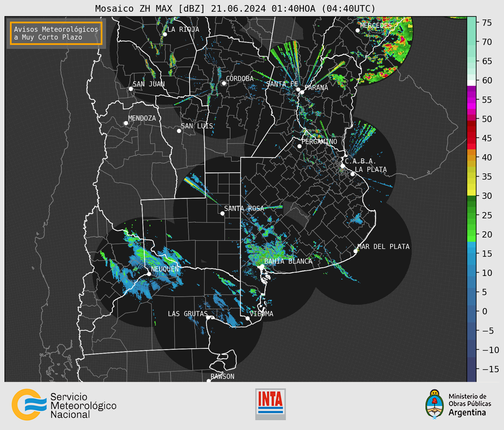Select the Paraná marker dot
This screenshot has height=430, width=504.
pos(302,92)
